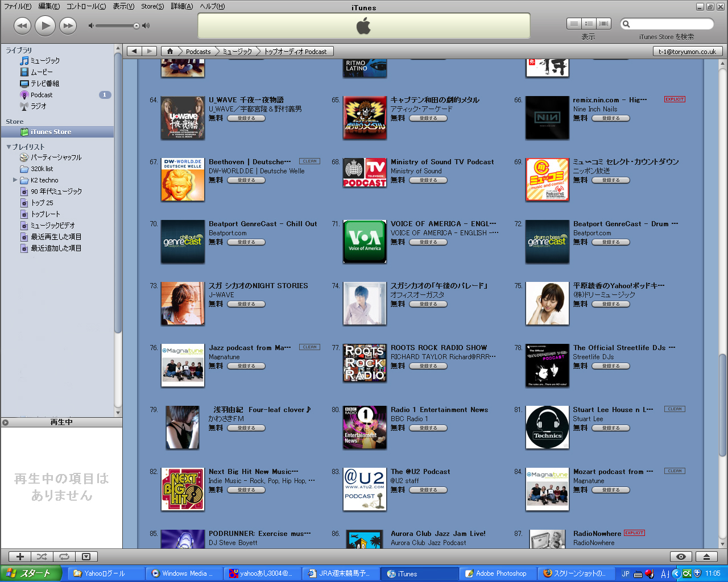This screenshot has width=728, height=582.
Task: Click the Previous track button
Action: click(22, 26)
